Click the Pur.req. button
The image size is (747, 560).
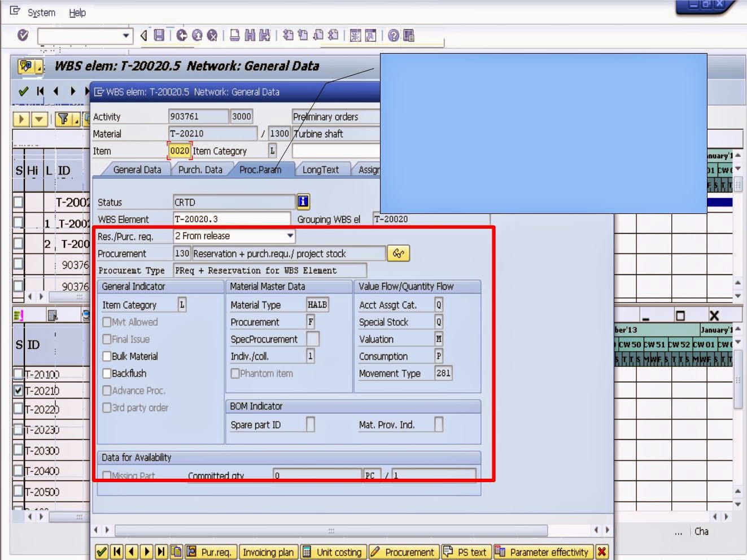point(211,552)
